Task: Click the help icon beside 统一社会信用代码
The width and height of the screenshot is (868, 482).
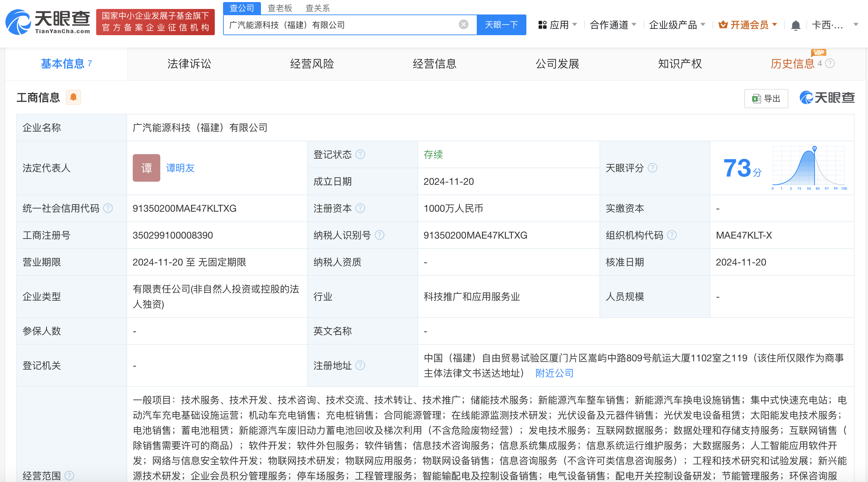Action: click(108, 208)
